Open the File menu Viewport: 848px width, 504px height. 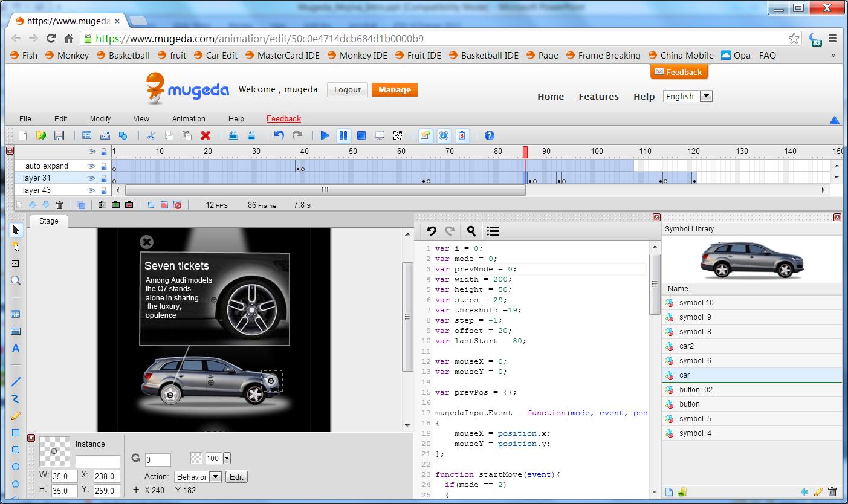[25, 118]
